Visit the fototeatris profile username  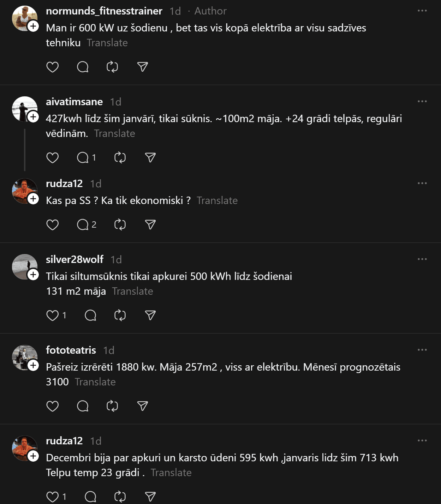tap(71, 350)
